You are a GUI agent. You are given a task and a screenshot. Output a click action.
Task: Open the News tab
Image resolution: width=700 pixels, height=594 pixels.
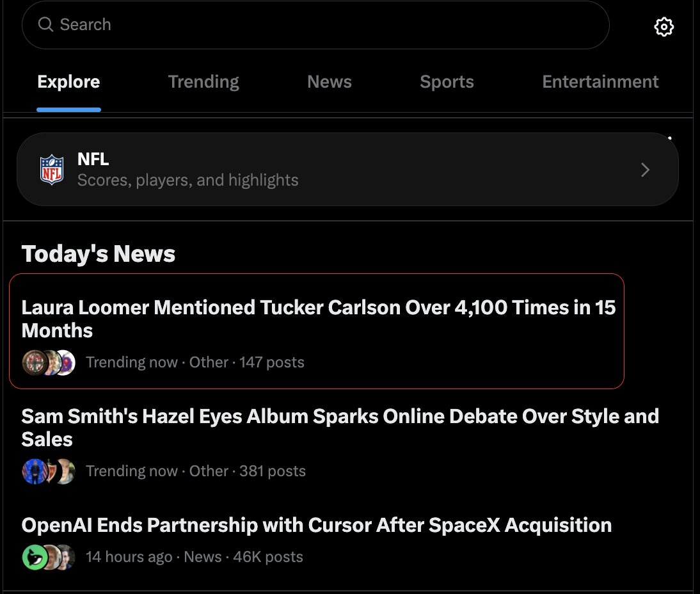(330, 82)
